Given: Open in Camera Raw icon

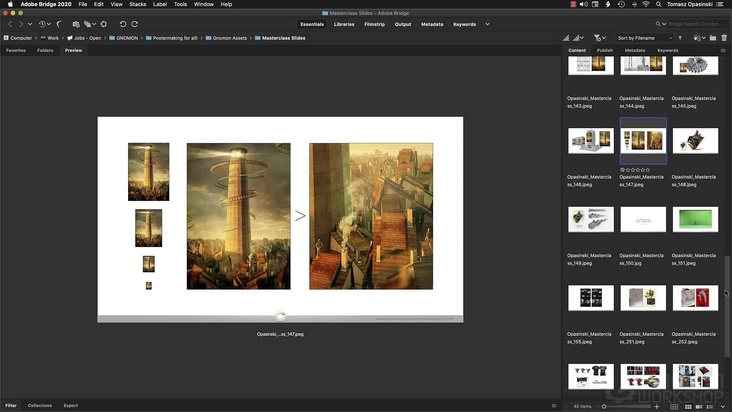Looking at the screenshot, I should pyautogui.click(x=104, y=24).
